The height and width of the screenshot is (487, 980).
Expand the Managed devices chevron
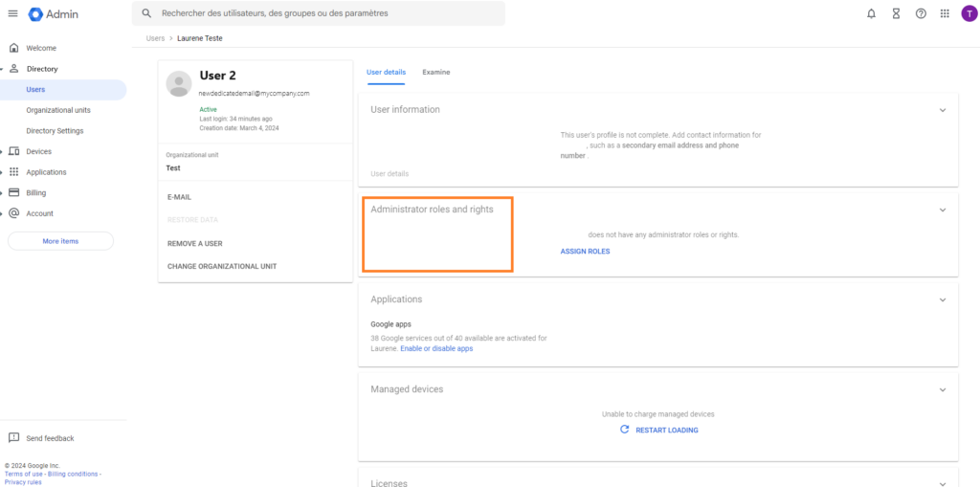[943, 390]
